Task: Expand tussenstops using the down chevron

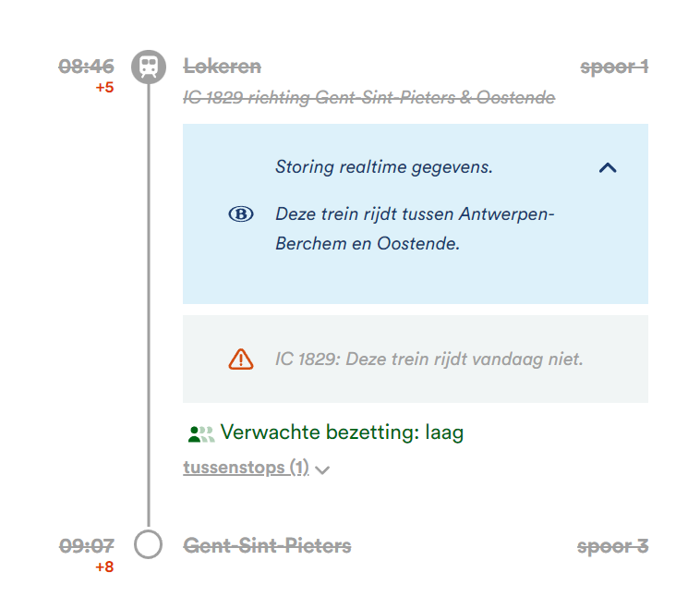Action: click(x=322, y=469)
